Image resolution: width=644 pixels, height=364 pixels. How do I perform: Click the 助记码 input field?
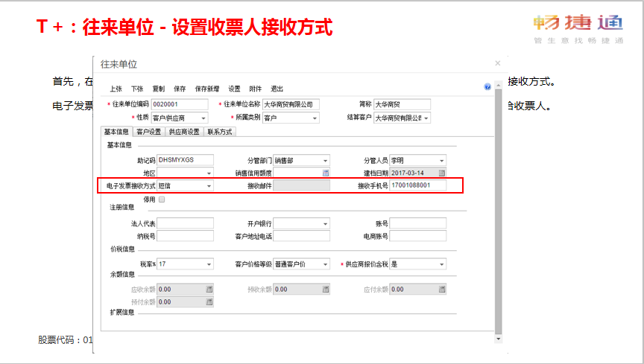point(186,160)
